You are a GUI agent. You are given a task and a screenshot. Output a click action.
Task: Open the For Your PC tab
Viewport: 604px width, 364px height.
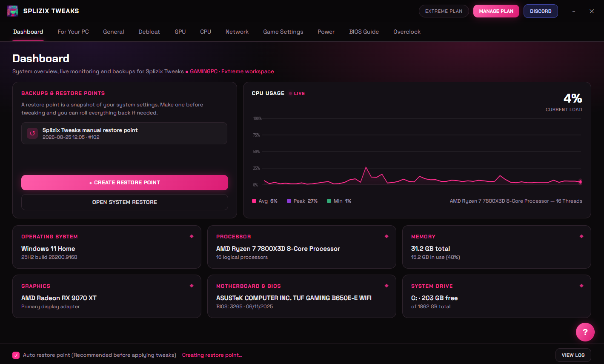click(x=73, y=32)
